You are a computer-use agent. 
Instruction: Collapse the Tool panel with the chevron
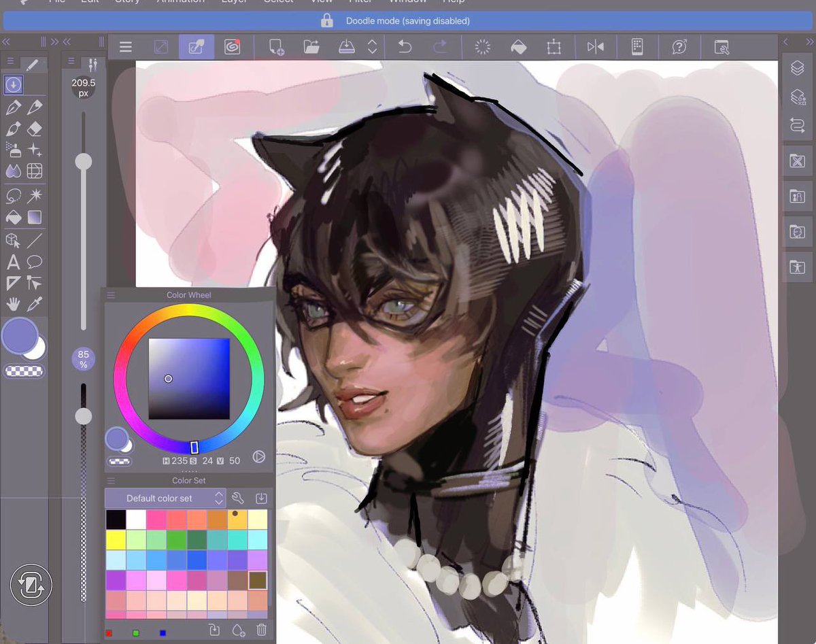click(x=5, y=41)
